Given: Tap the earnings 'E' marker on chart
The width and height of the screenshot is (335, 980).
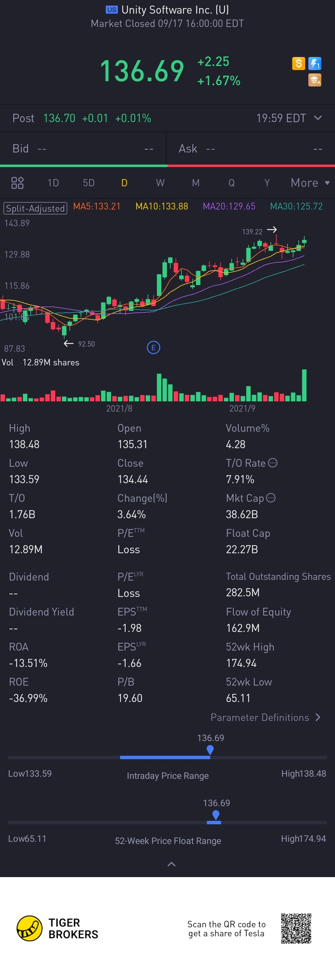Looking at the screenshot, I should click(x=154, y=347).
